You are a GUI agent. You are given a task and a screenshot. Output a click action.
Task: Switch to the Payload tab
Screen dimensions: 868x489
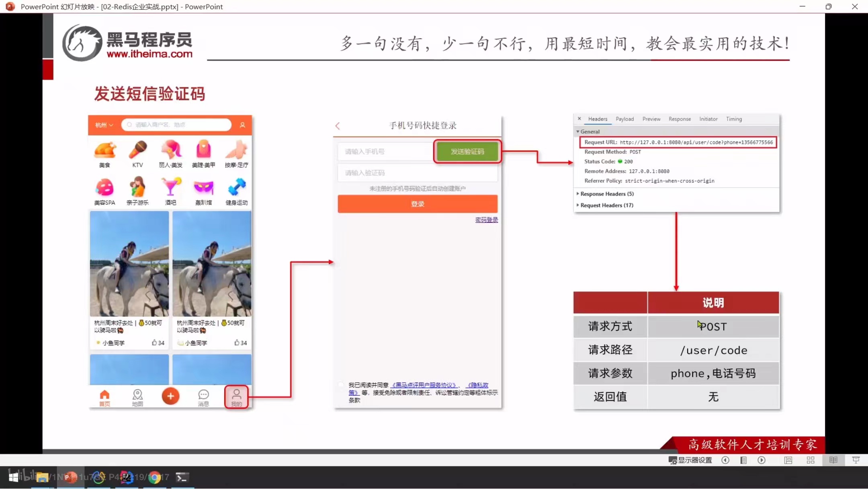tap(624, 119)
